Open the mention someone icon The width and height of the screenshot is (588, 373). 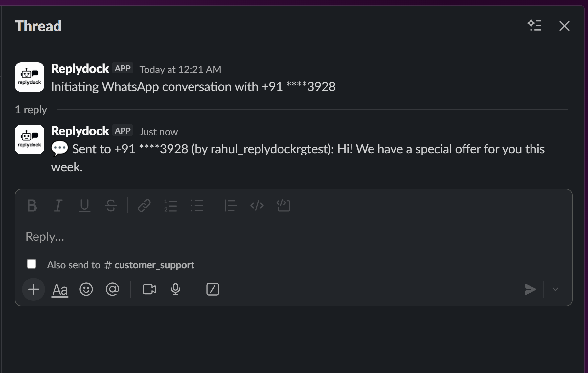click(x=112, y=289)
